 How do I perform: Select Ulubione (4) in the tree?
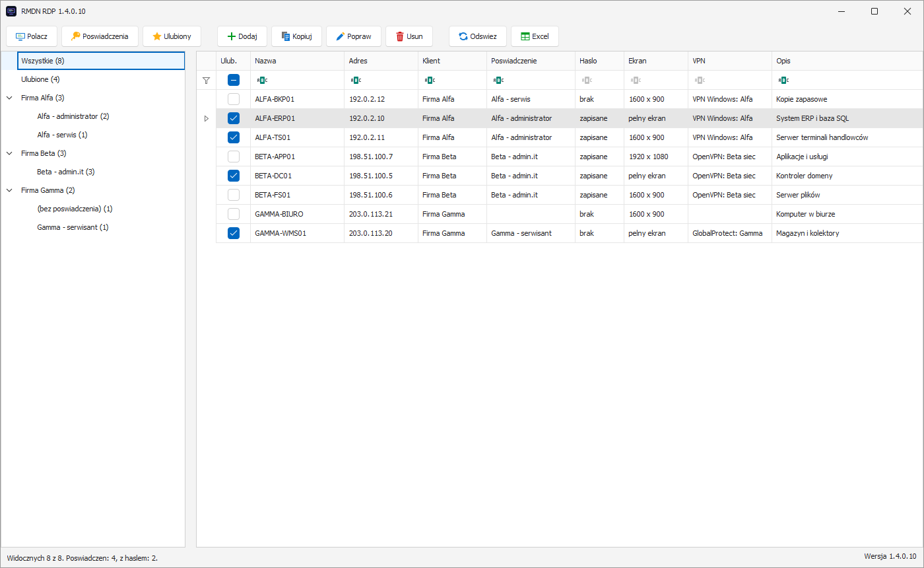click(x=41, y=79)
